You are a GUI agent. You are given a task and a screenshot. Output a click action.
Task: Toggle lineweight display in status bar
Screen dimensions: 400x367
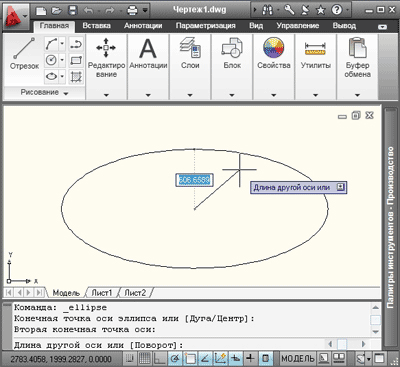tap(250, 359)
